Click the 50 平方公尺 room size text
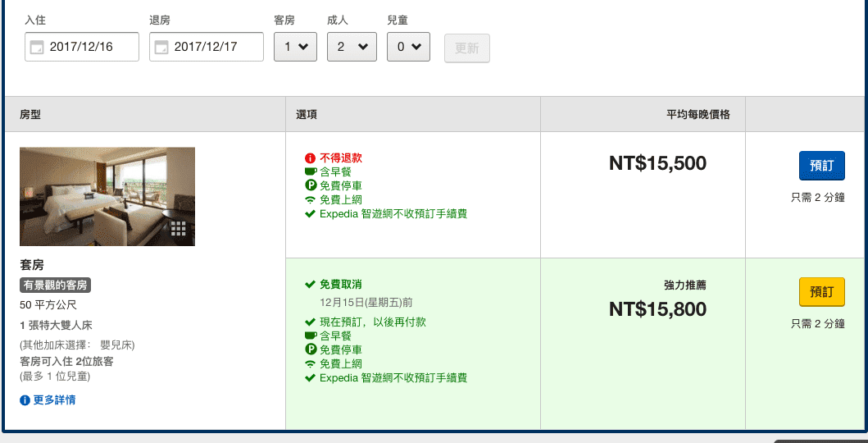 48,305
